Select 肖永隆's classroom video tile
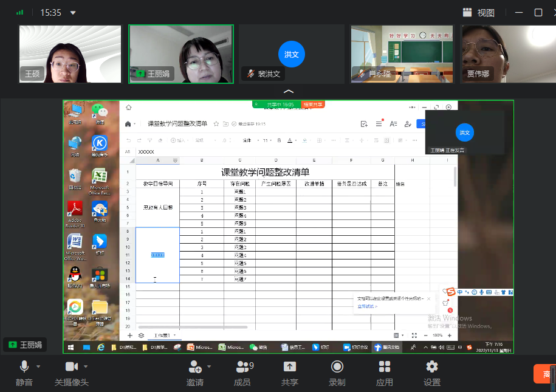556x392 pixels. point(402,53)
